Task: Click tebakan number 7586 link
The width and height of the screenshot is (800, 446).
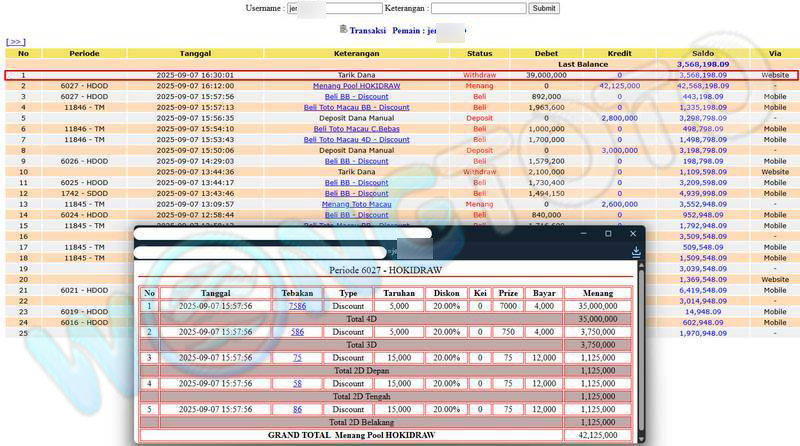Action: coord(297,306)
